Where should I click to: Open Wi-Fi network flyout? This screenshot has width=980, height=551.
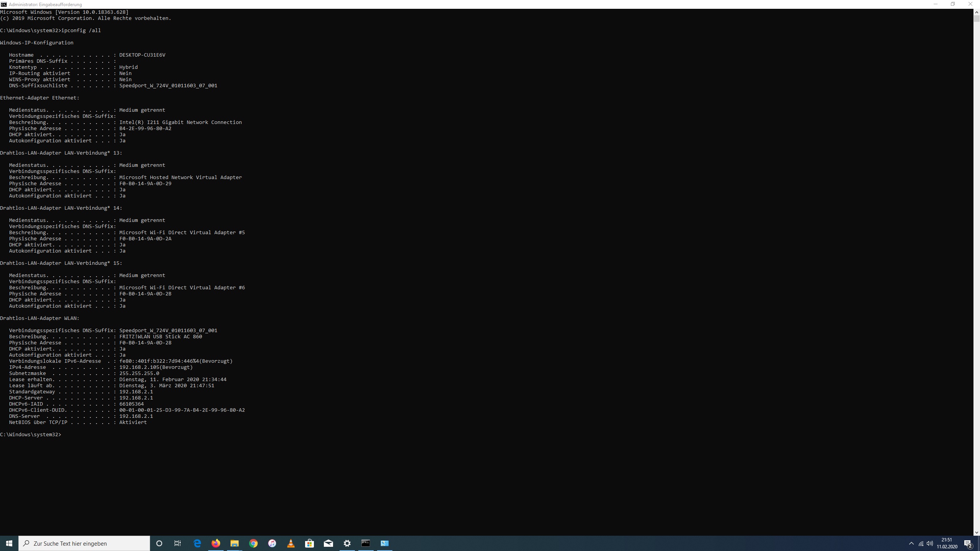921,543
